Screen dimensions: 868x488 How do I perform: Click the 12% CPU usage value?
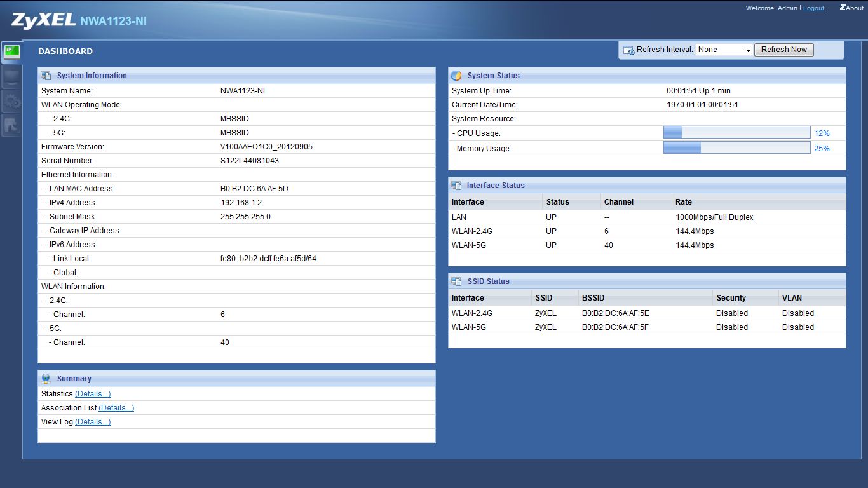pyautogui.click(x=822, y=133)
